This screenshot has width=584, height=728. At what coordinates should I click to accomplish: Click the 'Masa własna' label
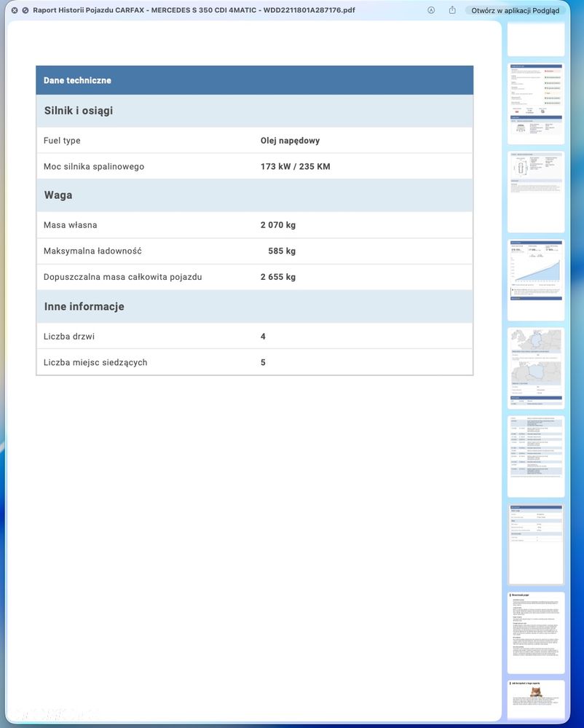[x=70, y=225]
